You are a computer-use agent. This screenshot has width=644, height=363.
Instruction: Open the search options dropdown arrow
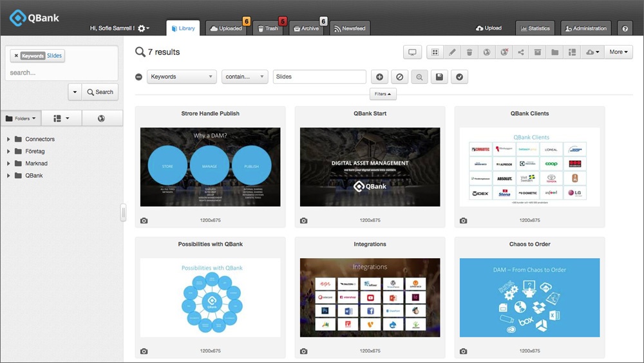[x=75, y=92]
